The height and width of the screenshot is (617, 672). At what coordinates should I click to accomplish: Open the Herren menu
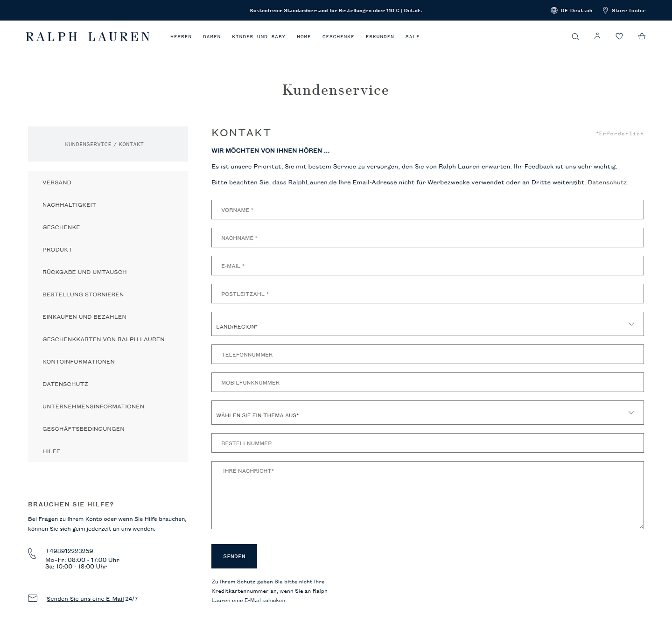click(x=181, y=36)
